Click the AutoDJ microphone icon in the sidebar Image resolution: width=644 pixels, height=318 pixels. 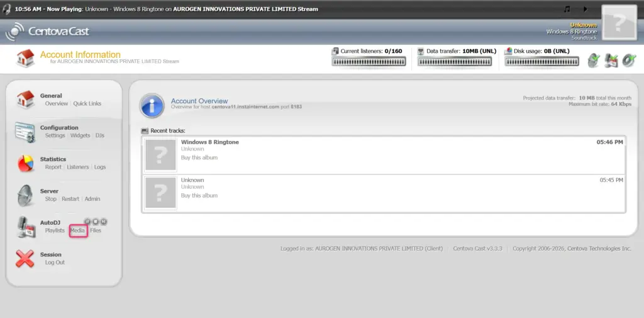25,227
